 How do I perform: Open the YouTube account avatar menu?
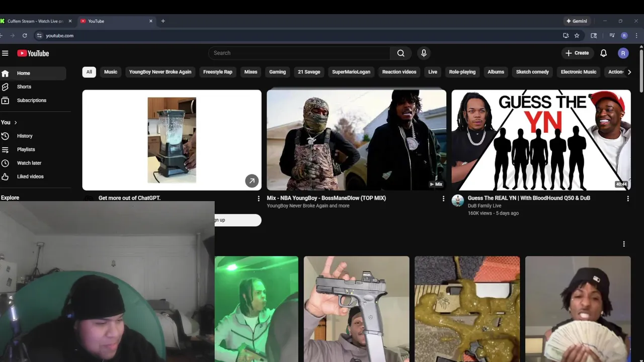(623, 53)
